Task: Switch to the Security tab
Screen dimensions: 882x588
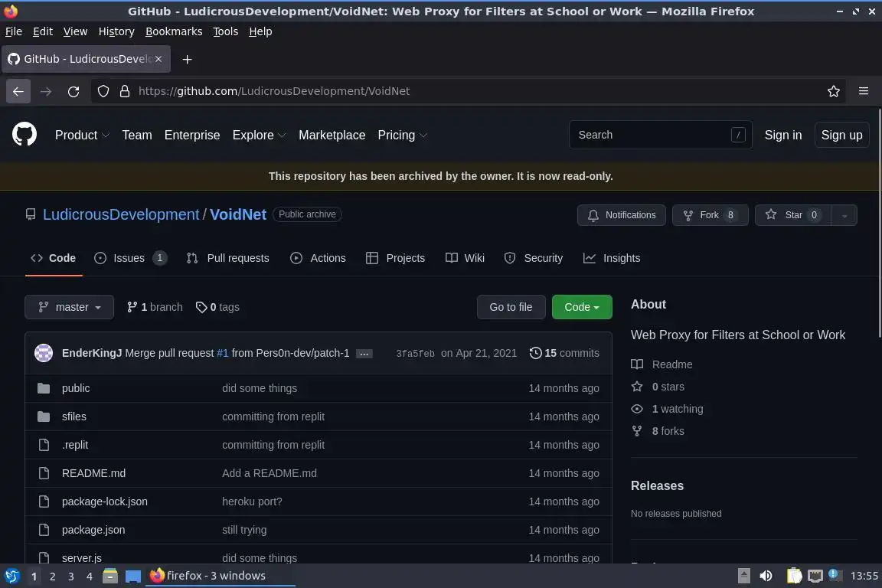Action: tap(533, 258)
